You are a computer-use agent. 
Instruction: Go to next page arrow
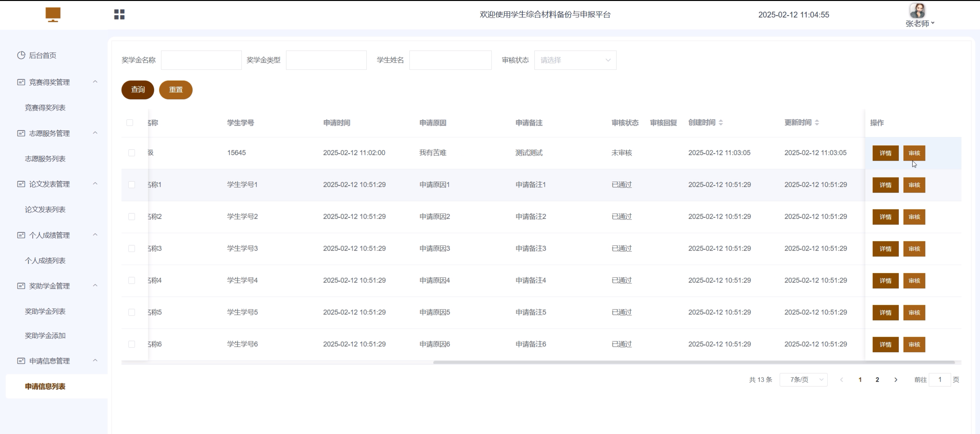point(895,380)
